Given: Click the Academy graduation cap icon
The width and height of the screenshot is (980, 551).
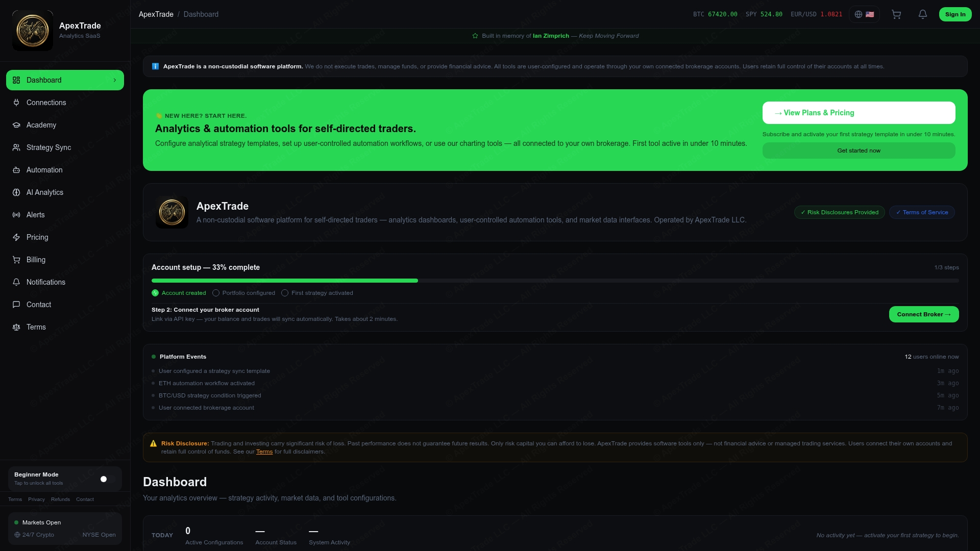Looking at the screenshot, I should coord(16,125).
